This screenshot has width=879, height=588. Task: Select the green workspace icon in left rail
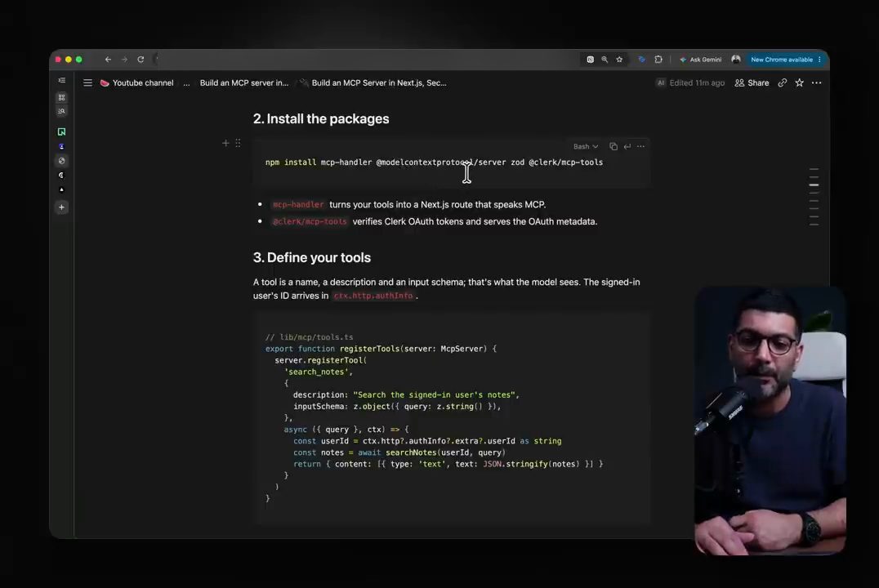tap(61, 131)
